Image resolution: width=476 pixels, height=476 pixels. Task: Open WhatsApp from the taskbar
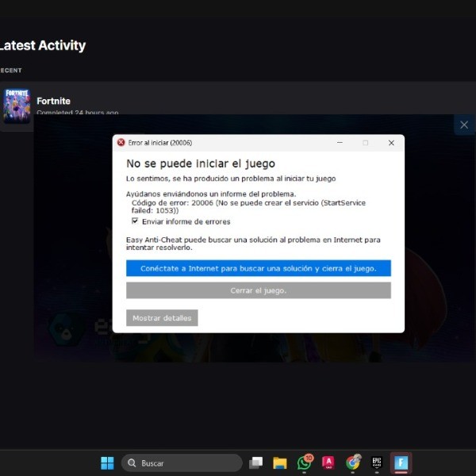(304, 463)
